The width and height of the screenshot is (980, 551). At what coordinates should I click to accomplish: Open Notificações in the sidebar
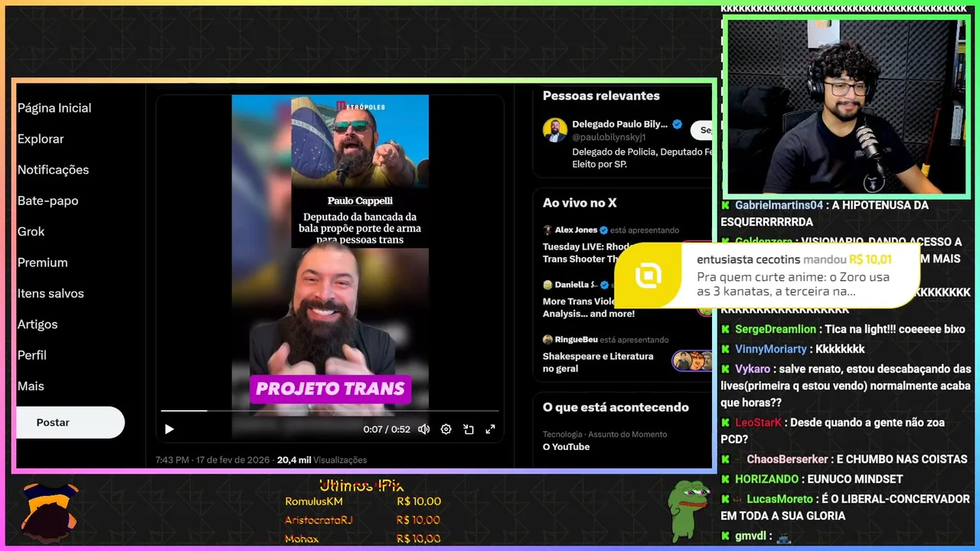(x=53, y=170)
